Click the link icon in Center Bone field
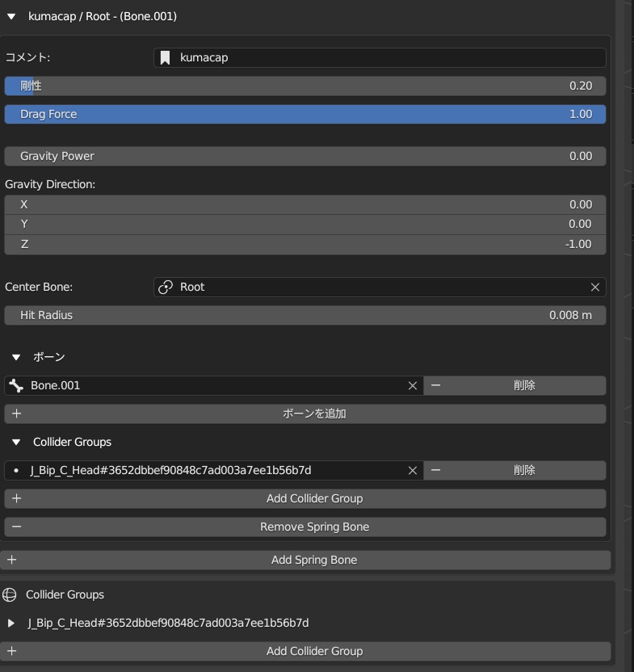 coord(166,287)
